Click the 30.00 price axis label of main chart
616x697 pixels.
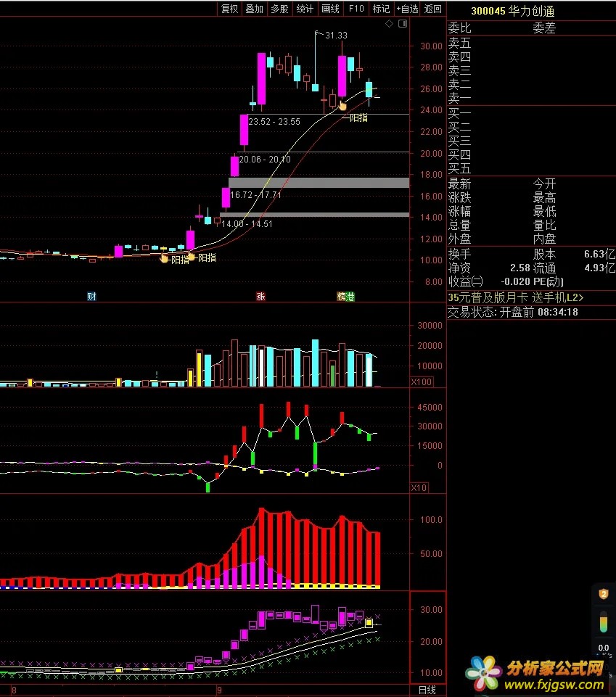click(x=431, y=46)
